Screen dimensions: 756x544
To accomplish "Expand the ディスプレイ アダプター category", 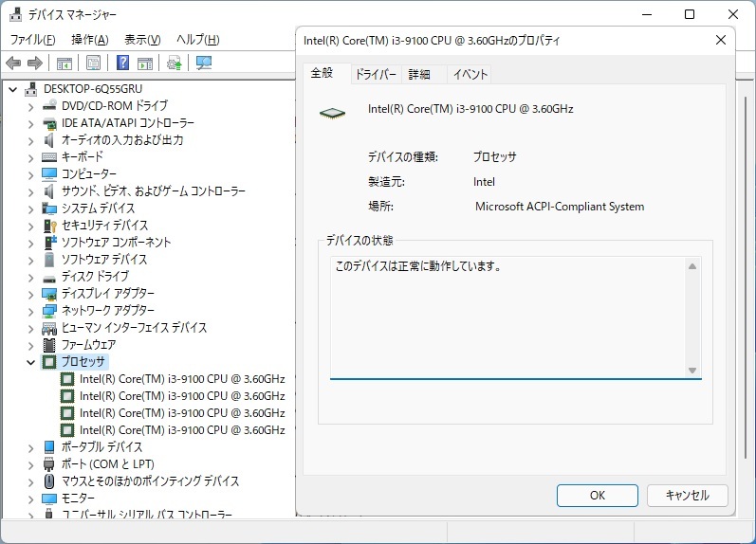I will (x=31, y=294).
